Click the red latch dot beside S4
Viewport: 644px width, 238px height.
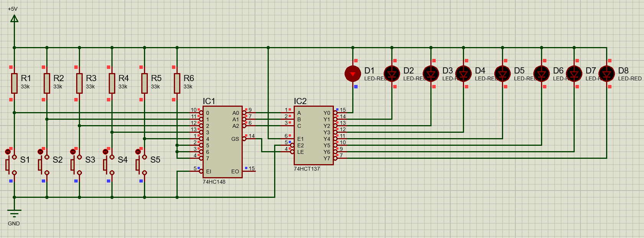(x=105, y=152)
